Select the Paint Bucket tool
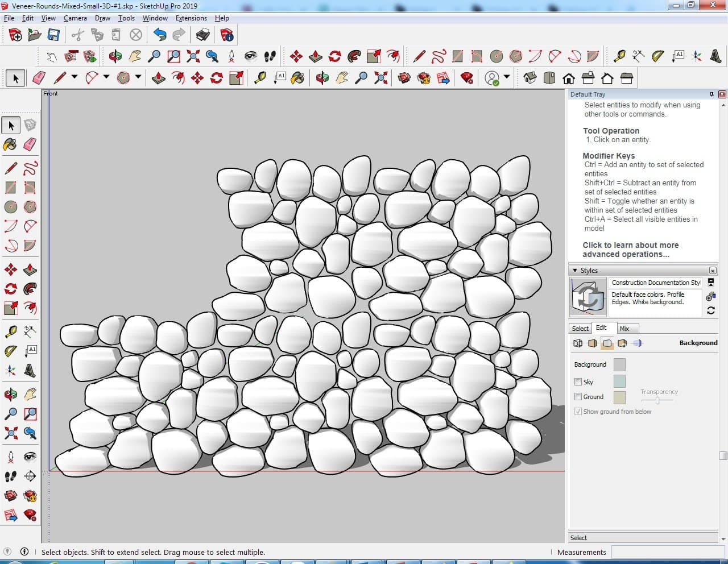 pos(10,144)
